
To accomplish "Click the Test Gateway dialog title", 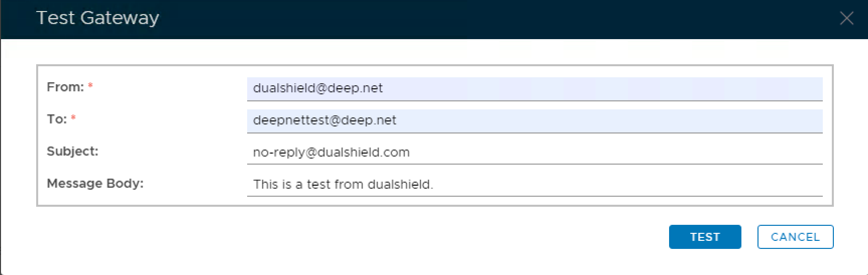I will pos(97,18).
